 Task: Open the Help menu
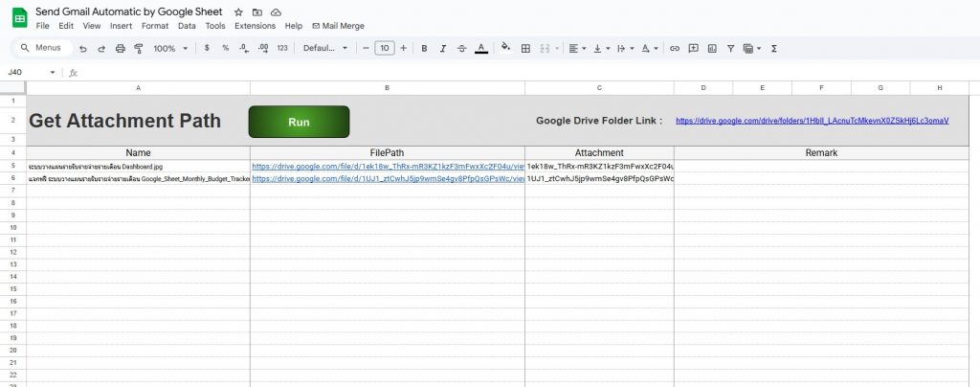click(294, 26)
